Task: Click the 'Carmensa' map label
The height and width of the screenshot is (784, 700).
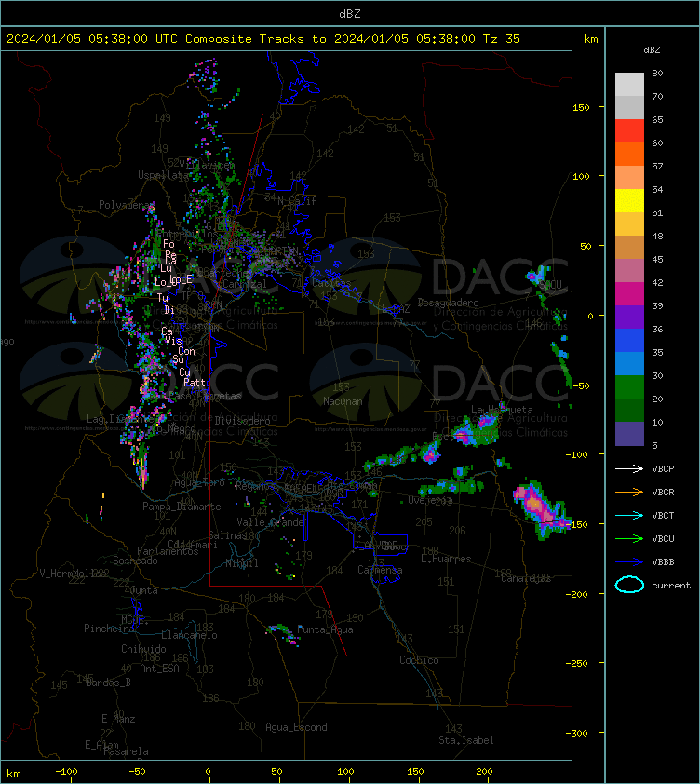Action: (380, 570)
